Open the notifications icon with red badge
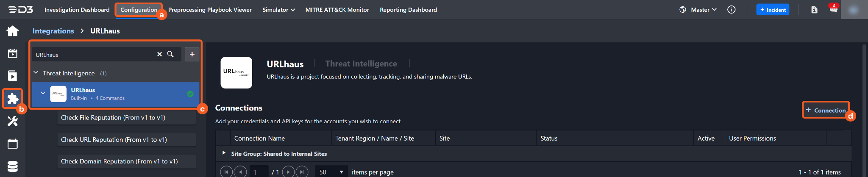Screen dimensions: 868x177 point(833,9)
